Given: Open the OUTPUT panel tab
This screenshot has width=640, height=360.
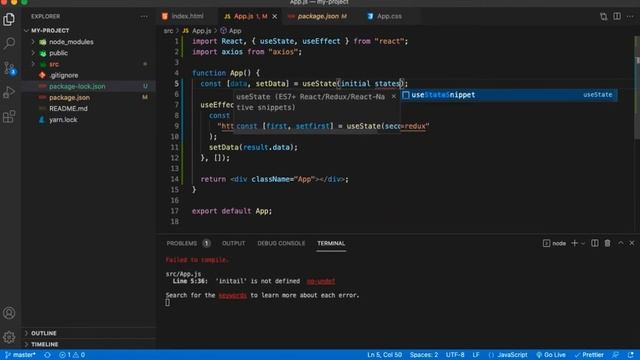Looking at the screenshot, I should (x=233, y=243).
